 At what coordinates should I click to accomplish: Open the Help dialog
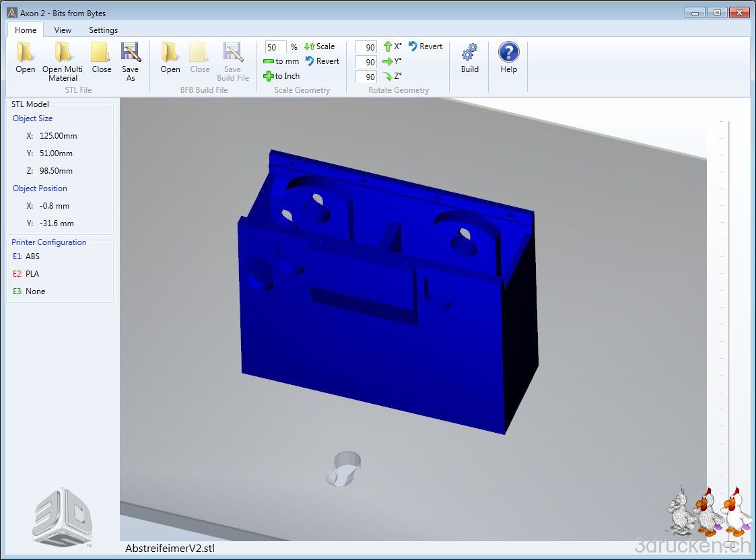(x=509, y=58)
